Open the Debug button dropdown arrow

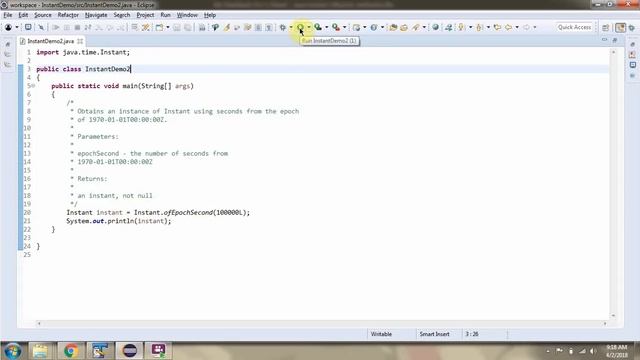click(x=291, y=27)
